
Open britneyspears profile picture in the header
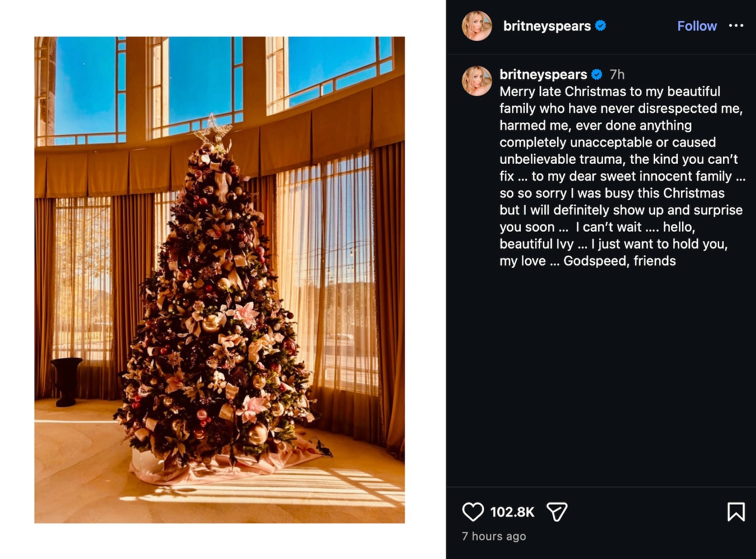click(x=477, y=25)
